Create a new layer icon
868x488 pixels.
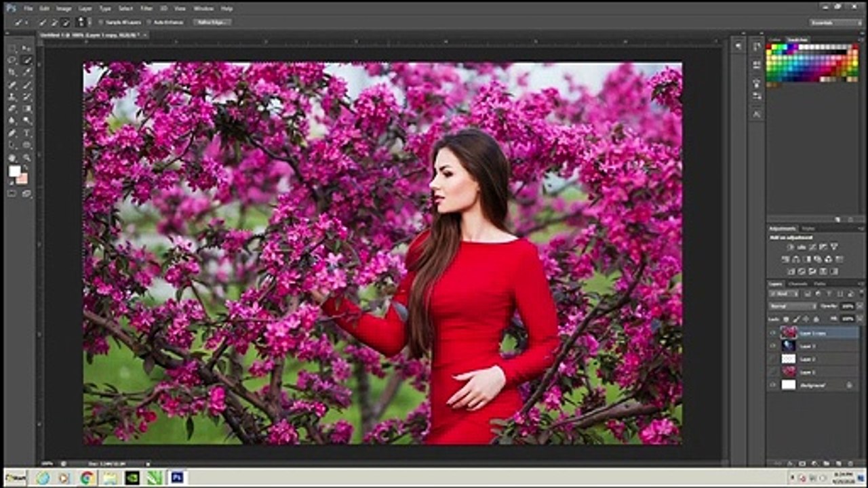click(x=838, y=464)
